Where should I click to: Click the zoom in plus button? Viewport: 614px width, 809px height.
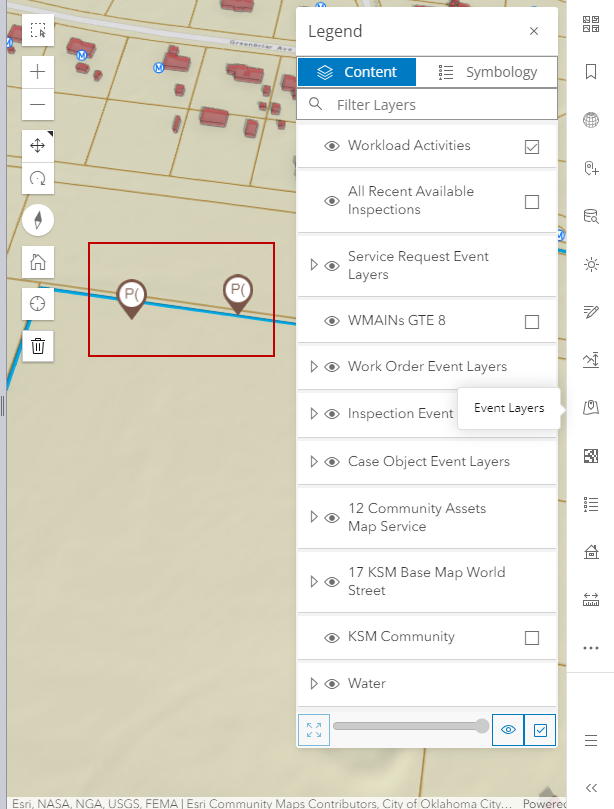[38, 72]
